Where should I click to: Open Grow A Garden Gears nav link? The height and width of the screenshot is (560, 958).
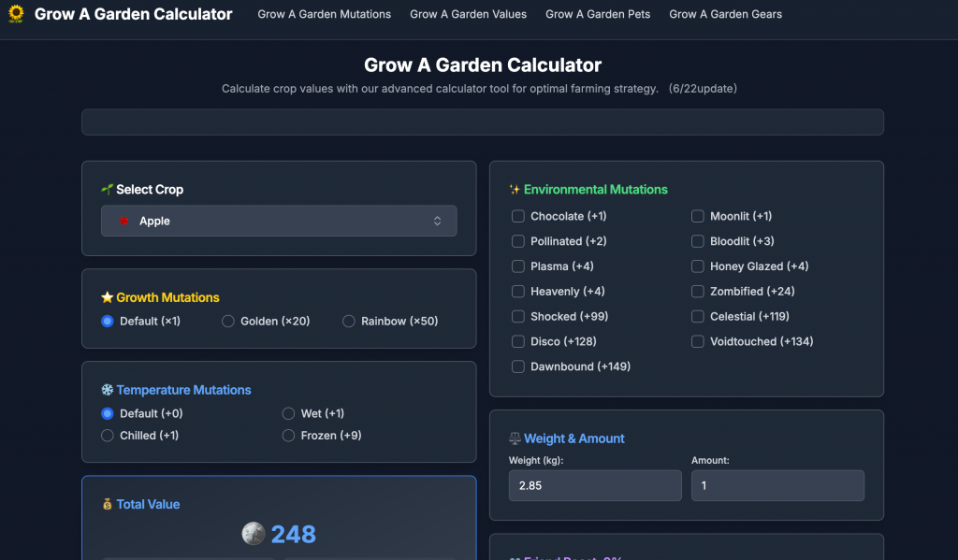click(725, 14)
